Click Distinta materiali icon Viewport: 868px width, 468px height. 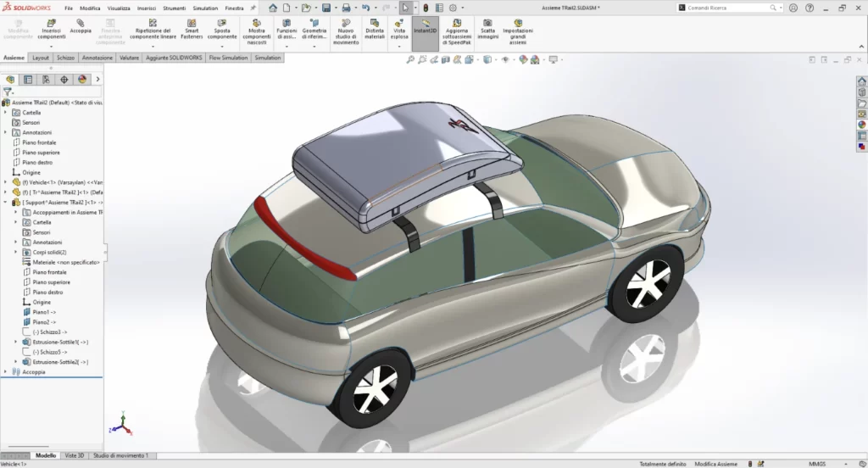(375, 30)
